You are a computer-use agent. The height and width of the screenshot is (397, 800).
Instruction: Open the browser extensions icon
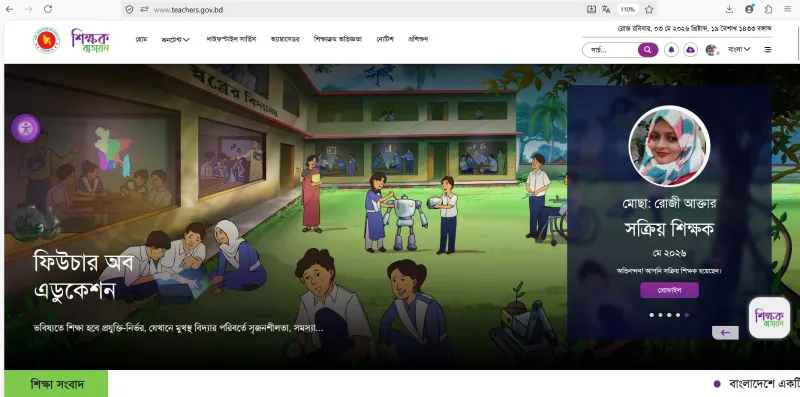[x=768, y=9]
